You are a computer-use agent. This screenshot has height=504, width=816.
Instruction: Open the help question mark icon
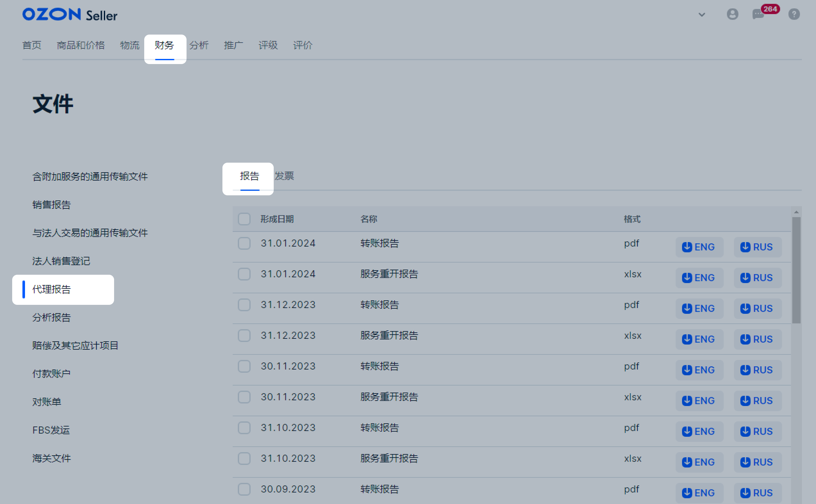click(x=794, y=14)
